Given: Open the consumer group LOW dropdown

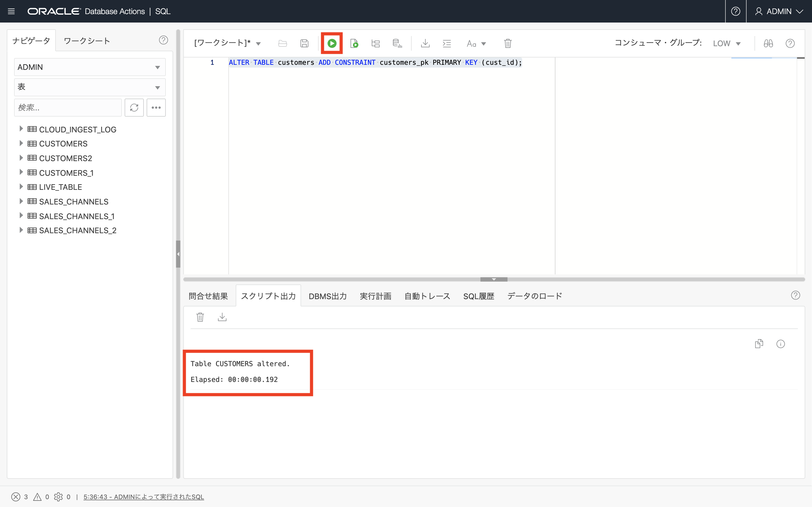Looking at the screenshot, I should [x=727, y=44].
